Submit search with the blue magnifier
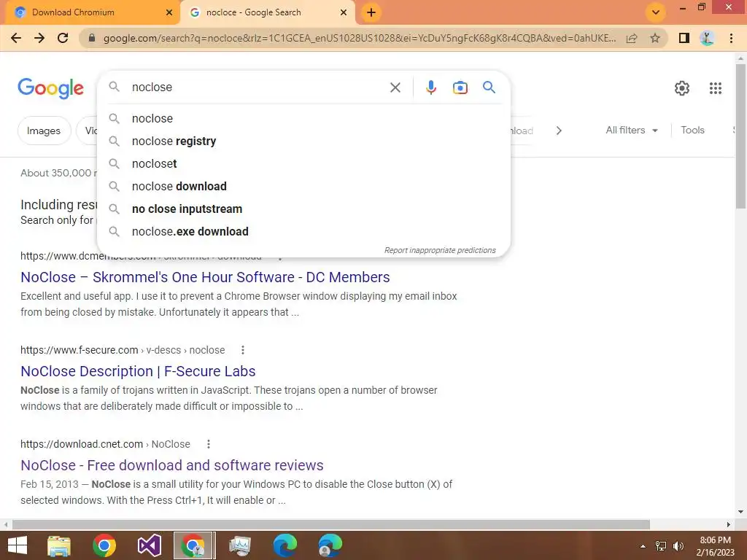This screenshot has height=560, width=747. click(x=489, y=87)
